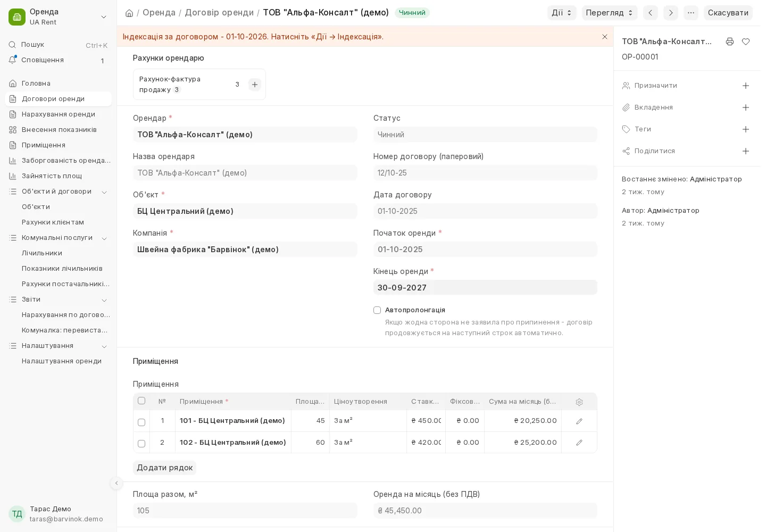This screenshot has height=532, width=766.
Task: Toggle Автопролонгація checkbox
Action: [377, 310]
